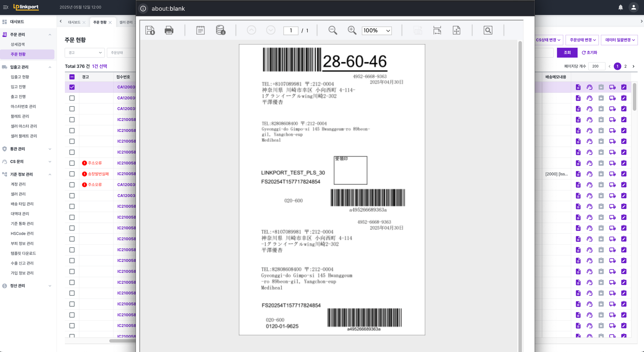Screen dimensions: 644x352
Task: Open the 100% zoom dropdown
Action: (376, 30)
